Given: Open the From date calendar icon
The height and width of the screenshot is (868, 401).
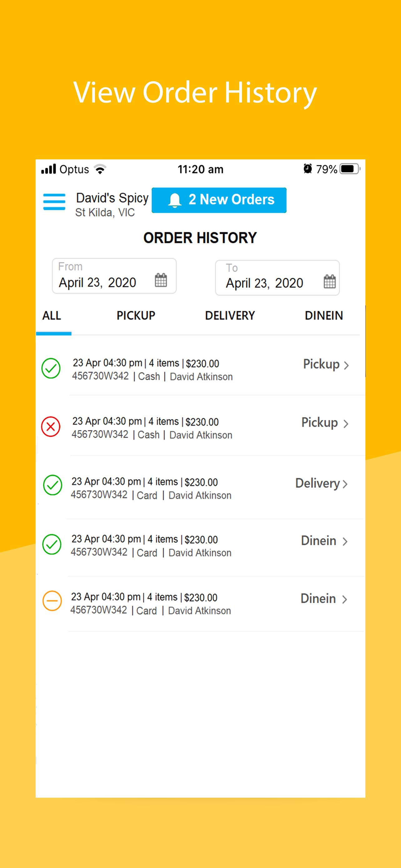Looking at the screenshot, I should 161,280.
